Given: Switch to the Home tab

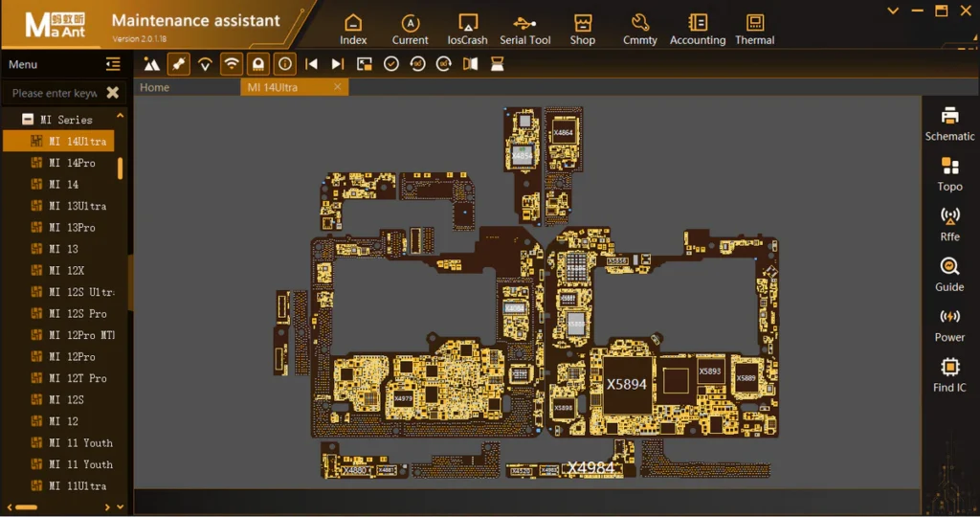Looking at the screenshot, I should click(x=154, y=87).
